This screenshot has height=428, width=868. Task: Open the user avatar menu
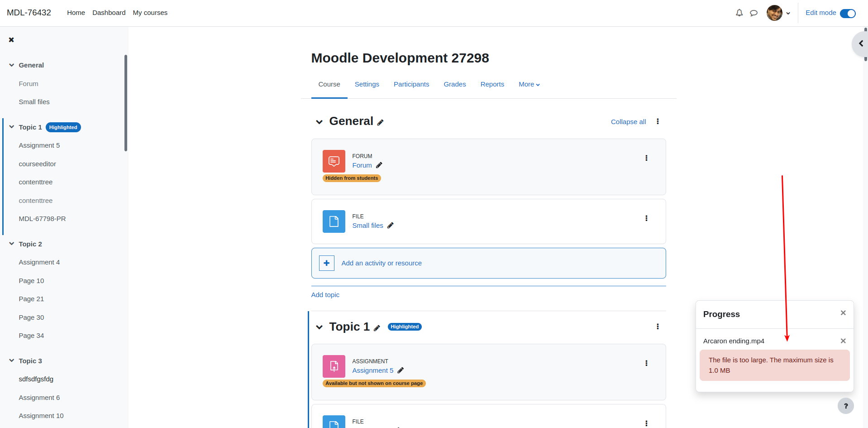click(778, 13)
